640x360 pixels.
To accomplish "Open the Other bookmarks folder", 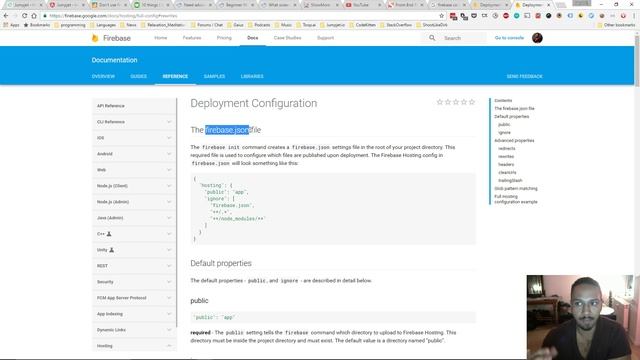I will (616, 25).
